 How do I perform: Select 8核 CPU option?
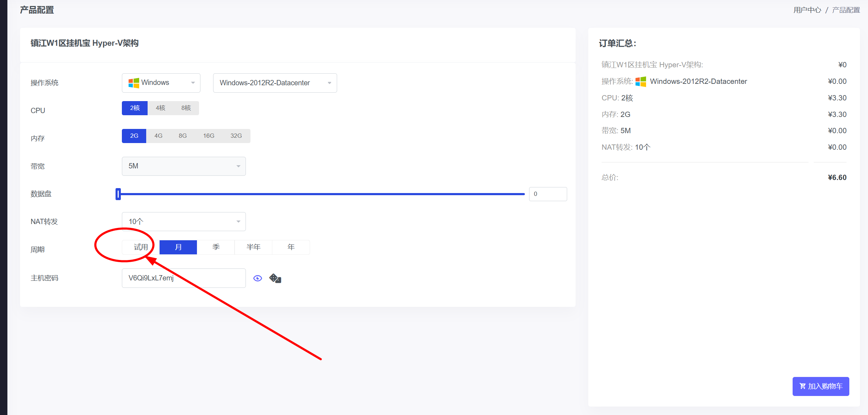(x=186, y=108)
